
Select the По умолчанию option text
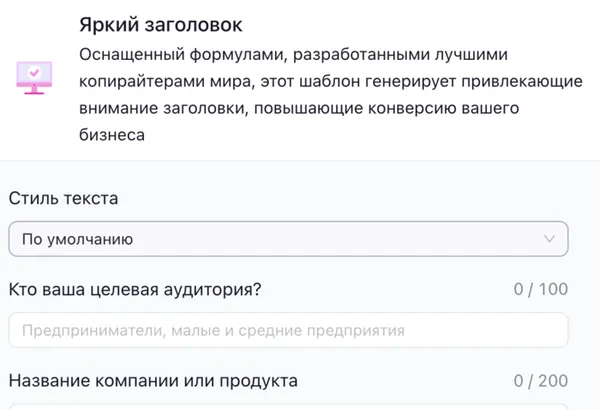[x=78, y=239]
